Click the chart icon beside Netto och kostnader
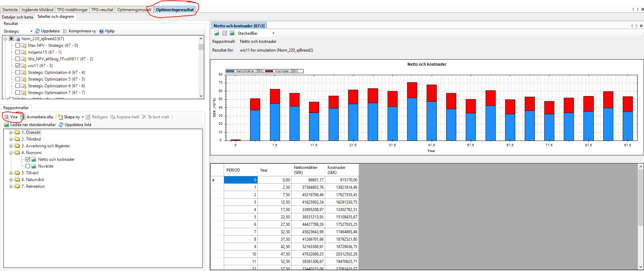 (34, 159)
